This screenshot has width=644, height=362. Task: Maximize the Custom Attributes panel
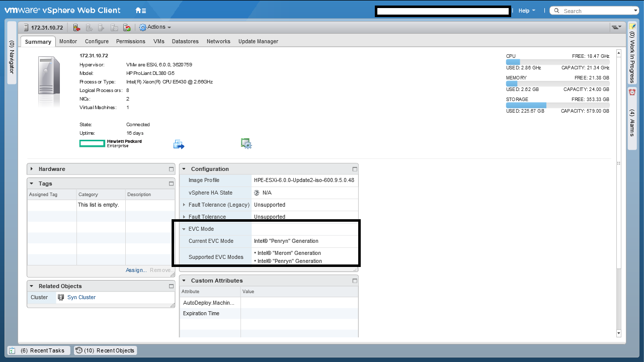354,281
